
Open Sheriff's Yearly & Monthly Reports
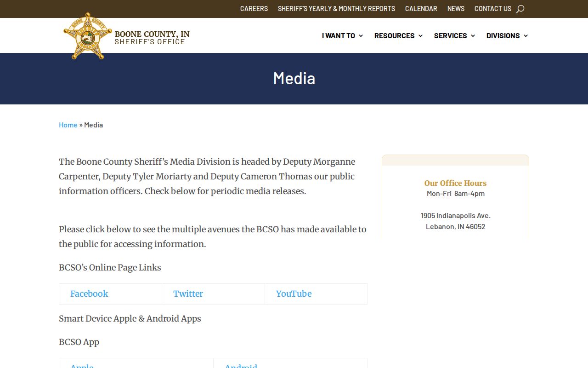click(x=336, y=9)
